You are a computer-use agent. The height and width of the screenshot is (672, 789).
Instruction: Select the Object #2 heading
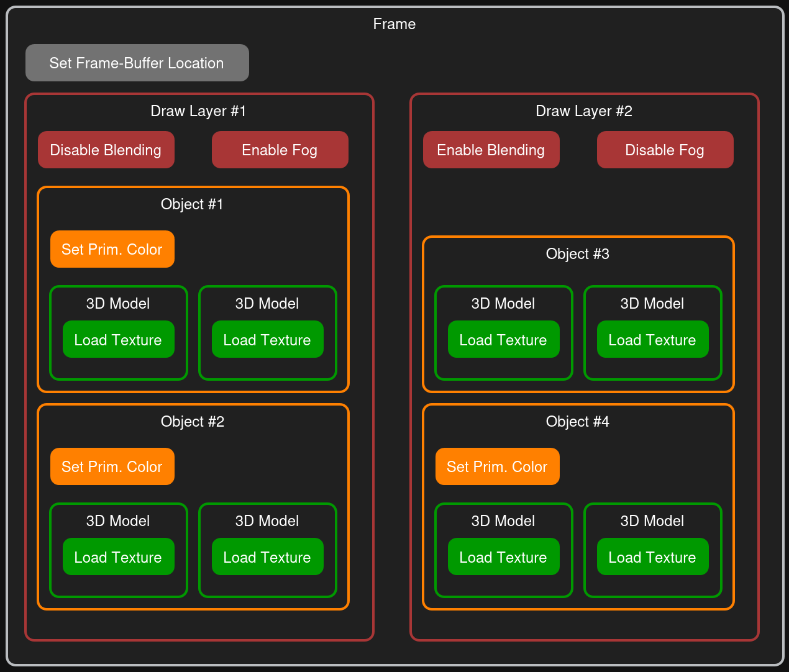tap(192, 422)
